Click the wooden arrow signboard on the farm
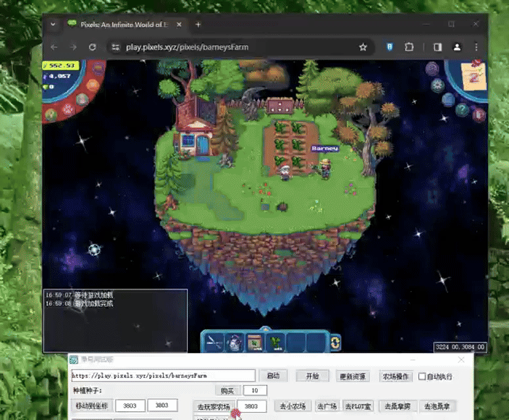The height and width of the screenshot is (420, 509). [280, 106]
